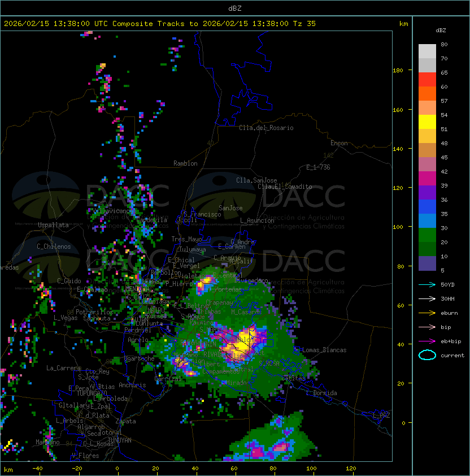Click the 'V_Flores' map label
The height and width of the screenshot is (476, 470).
(85, 456)
